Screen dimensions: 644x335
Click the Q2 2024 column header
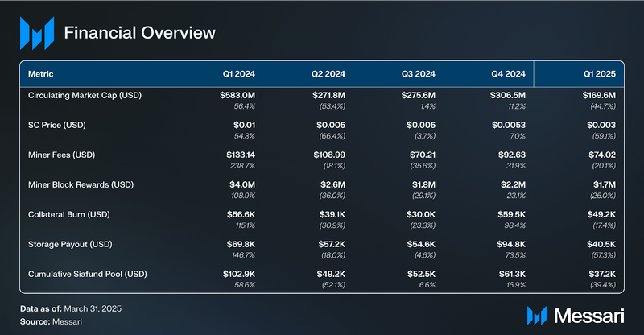pos(328,74)
